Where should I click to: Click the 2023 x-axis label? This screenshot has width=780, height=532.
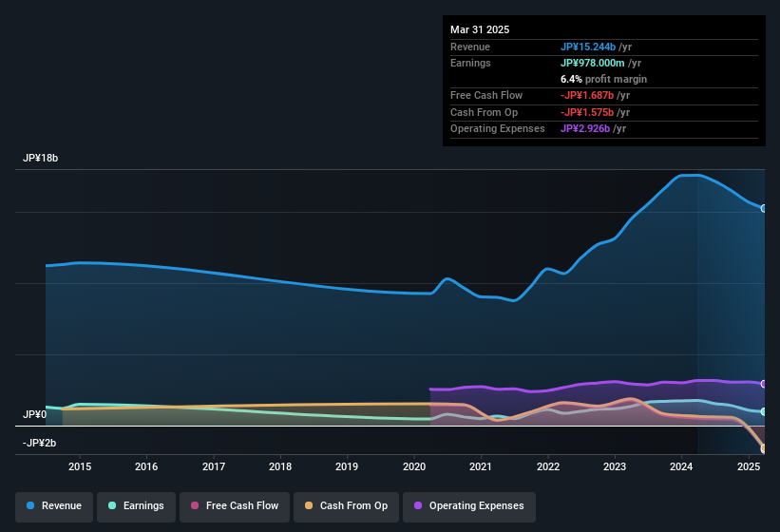[x=615, y=466]
